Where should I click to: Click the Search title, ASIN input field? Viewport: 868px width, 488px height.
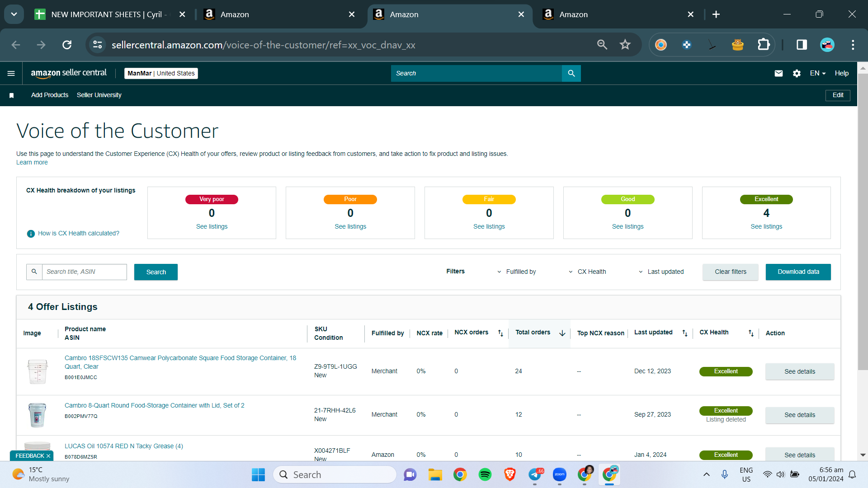pos(85,272)
